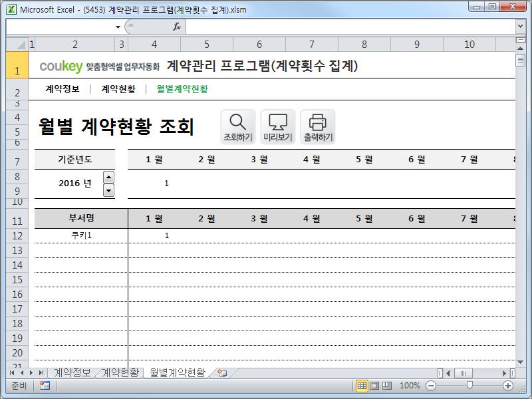Go to next sheet tab arrow
The height and width of the screenshot is (399, 532).
[x=31, y=373]
